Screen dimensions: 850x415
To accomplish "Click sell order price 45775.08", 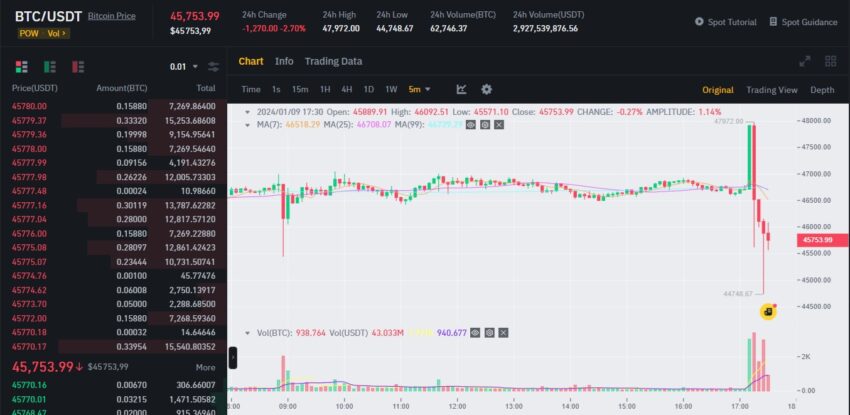I will (x=29, y=248).
